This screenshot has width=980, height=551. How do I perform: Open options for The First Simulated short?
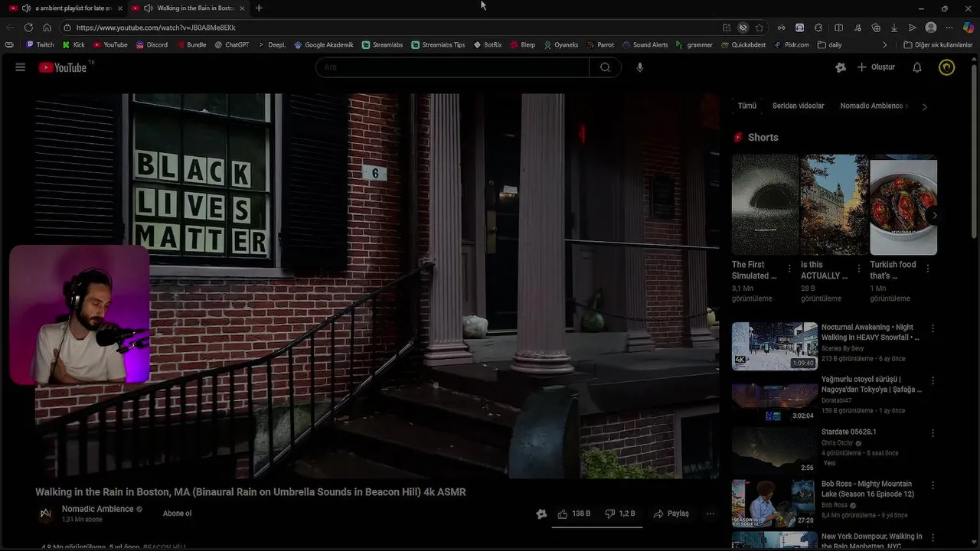(x=789, y=269)
